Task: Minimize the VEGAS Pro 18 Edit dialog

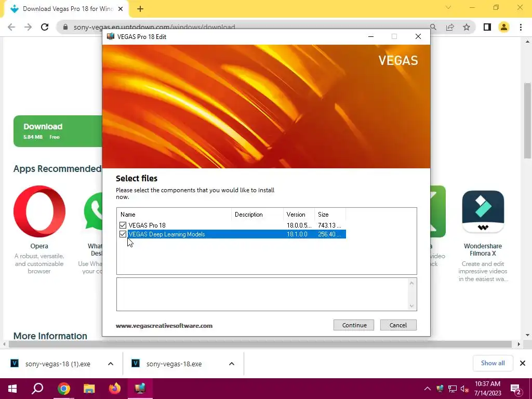Action: [371, 36]
